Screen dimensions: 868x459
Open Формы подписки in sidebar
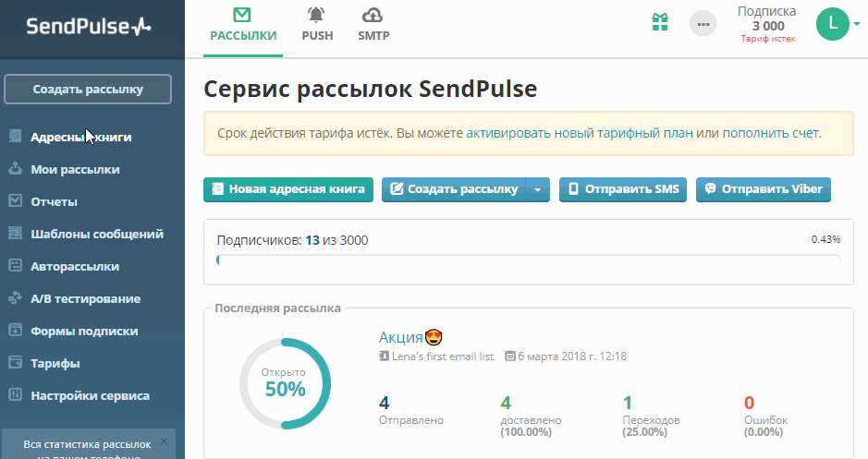pyautogui.click(x=84, y=332)
